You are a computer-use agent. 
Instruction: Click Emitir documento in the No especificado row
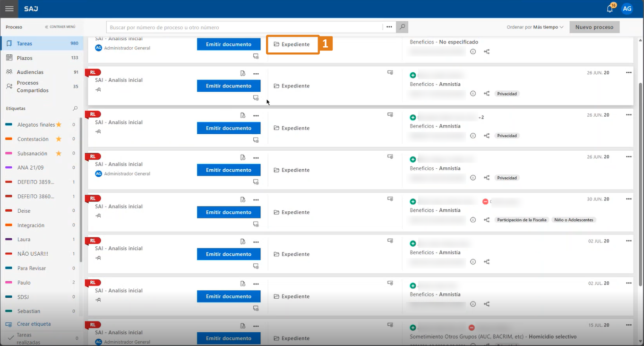pos(229,44)
